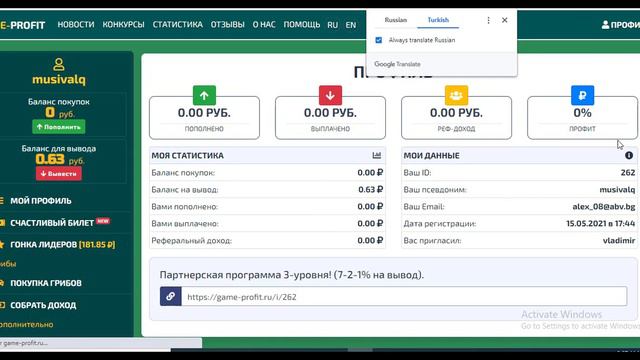
Task: Open the О нас menu item
Action: 264,24
